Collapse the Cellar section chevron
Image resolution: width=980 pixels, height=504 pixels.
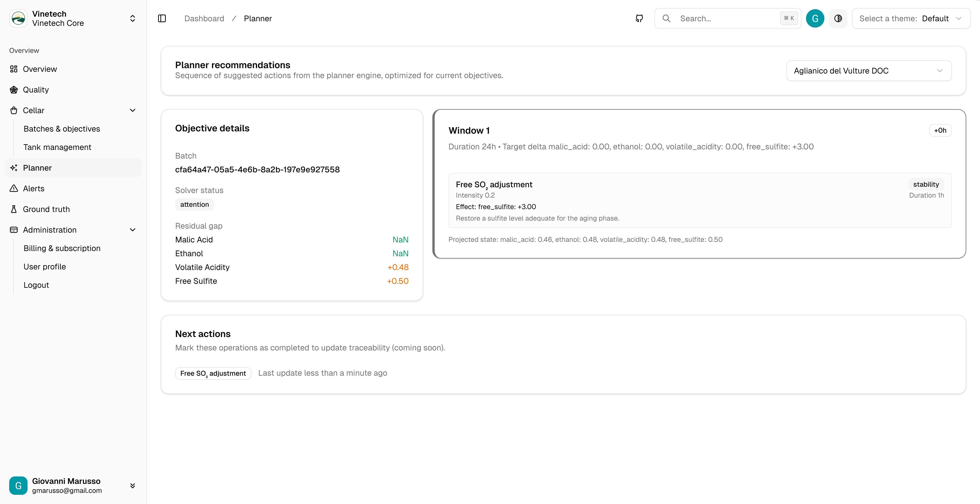pyautogui.click(x=132, y=110)
